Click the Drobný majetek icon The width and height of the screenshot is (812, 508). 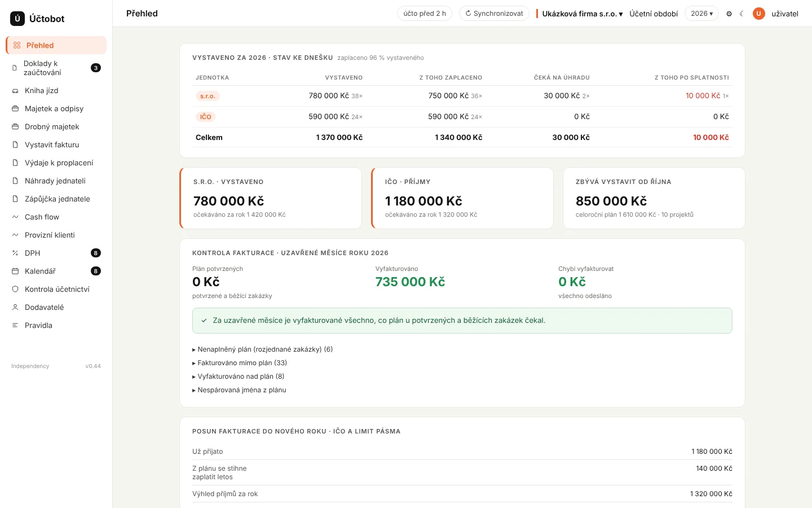point(15,126)
